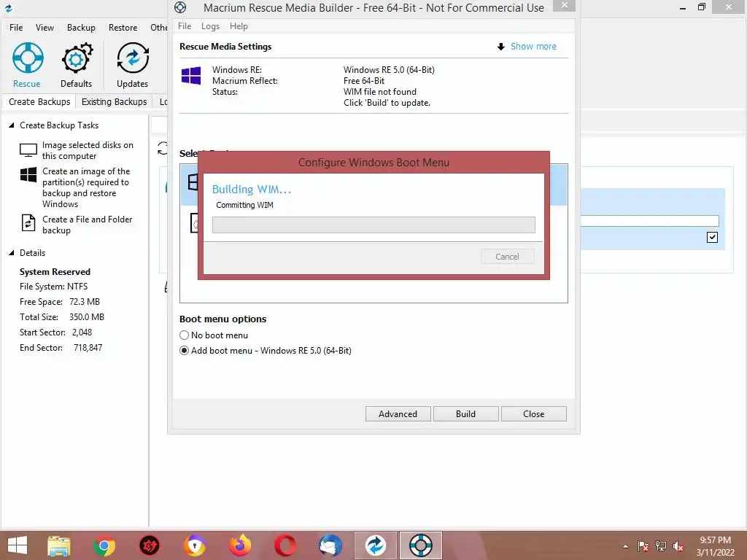The width and height of the screenshot is (747, 560).
Task: Click the Action Center flag tray icon
Action: coord(643,546)
